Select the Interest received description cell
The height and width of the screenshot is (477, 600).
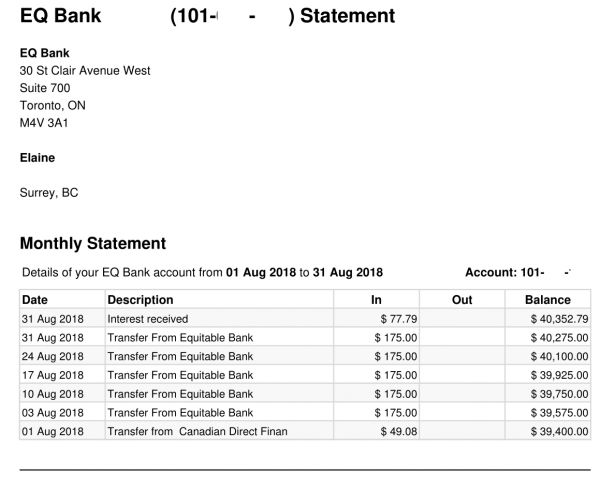(150, 319)
